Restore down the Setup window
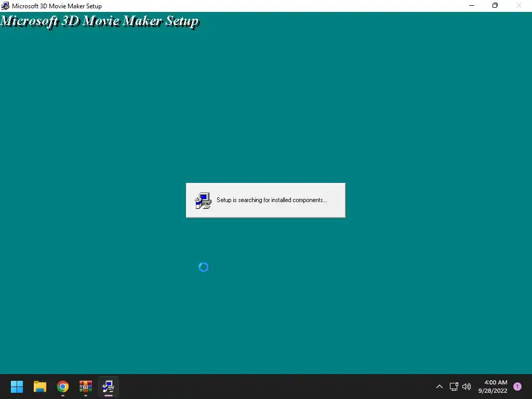 [495, 5]
